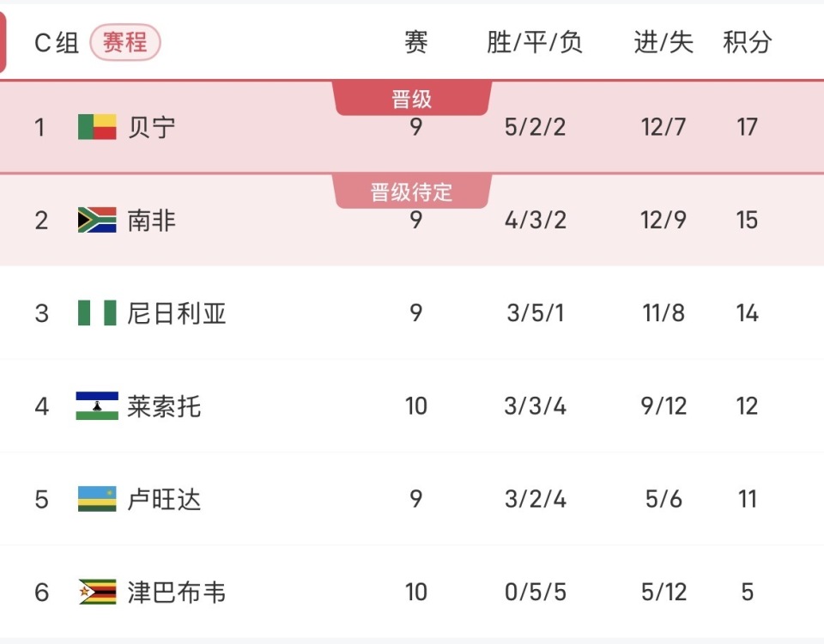Tap the 积分 points column header
The height and width of the screenshot is (644, 824).
point(748,42)
